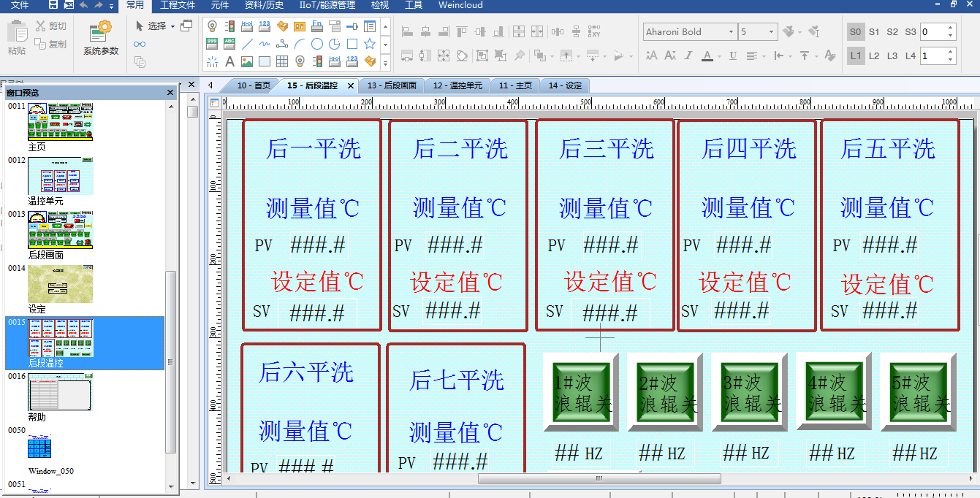This screenshot has height=498, width=980.
Task: Choose the text object tool (letter A)
Action: pyautogui.click(x=229, y=61)
